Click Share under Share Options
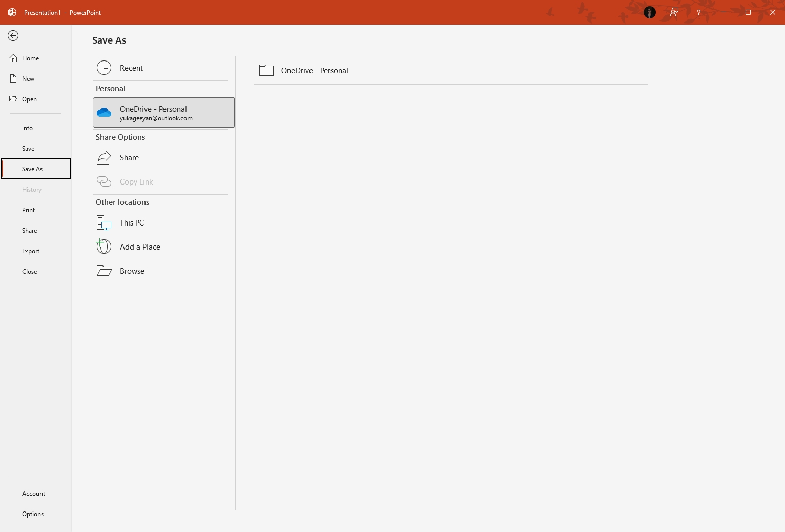Image resolution: width=785 pixels, height=532 pixels. tap(163, 157)
